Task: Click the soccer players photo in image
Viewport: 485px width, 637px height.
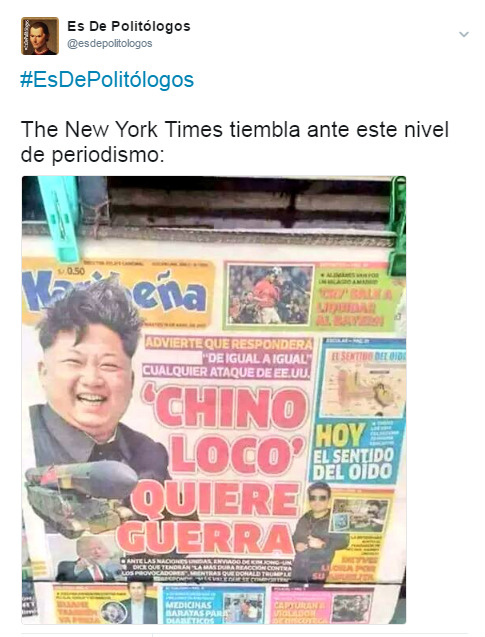Action: [269, 295]
